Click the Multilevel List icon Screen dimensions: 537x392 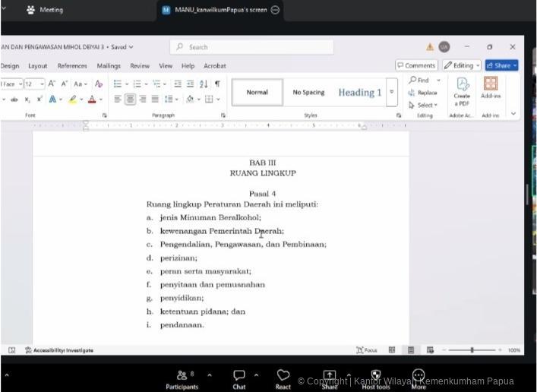156,84
